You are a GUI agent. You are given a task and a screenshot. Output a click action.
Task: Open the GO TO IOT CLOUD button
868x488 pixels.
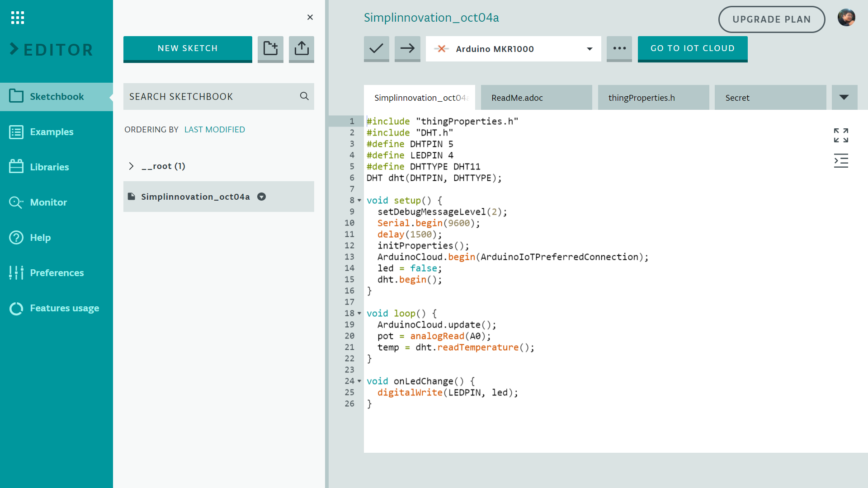point(693,47)
